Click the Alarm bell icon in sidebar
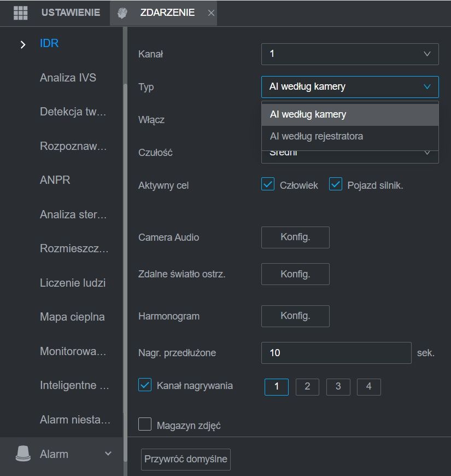This screenshot has width=451, height=476. pos(23,454)
